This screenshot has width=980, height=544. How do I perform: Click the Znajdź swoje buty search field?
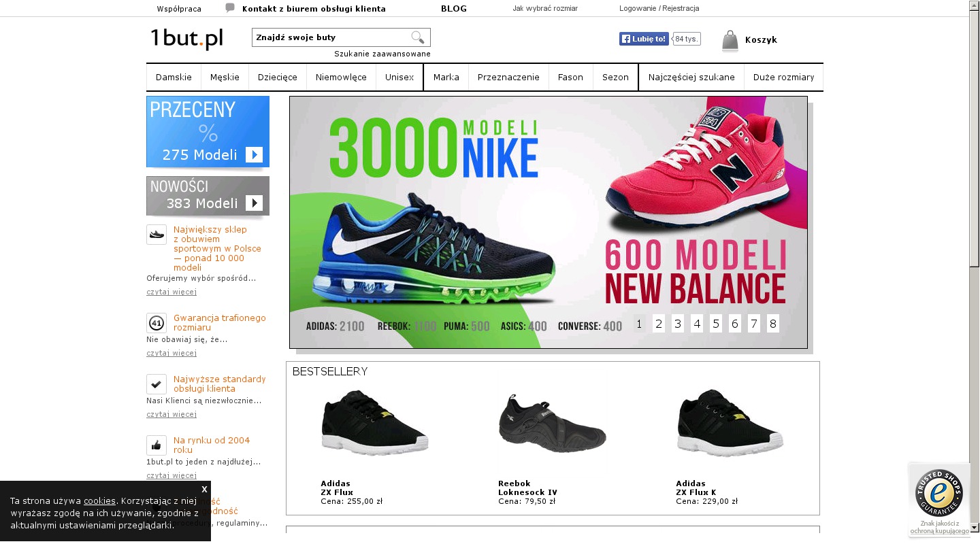pos(330,37)
